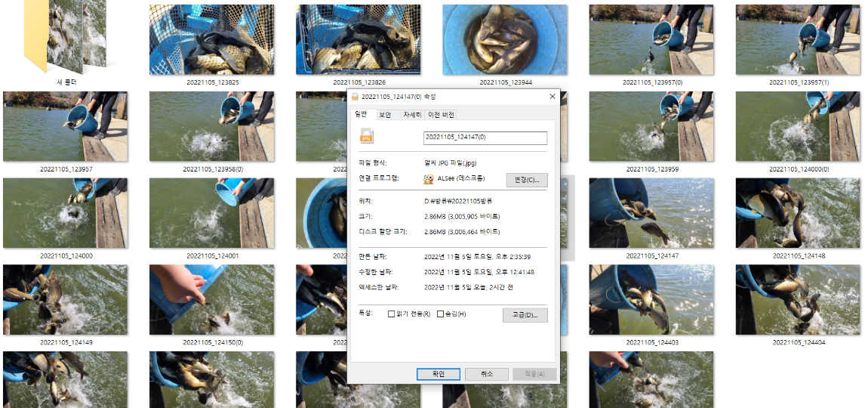Click the ALSee program icon
The width and height of the screenshot is (868, 408).
(429, 179)
